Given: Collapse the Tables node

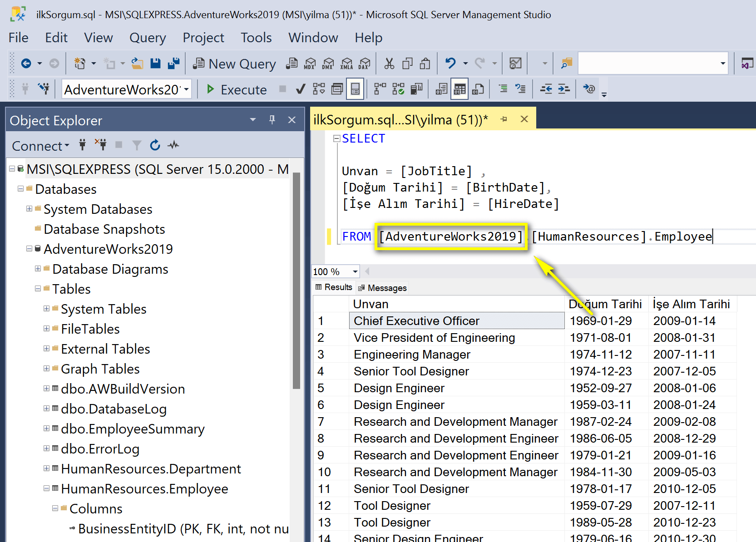Looking at the screenshot, I should tap(38, 289).
